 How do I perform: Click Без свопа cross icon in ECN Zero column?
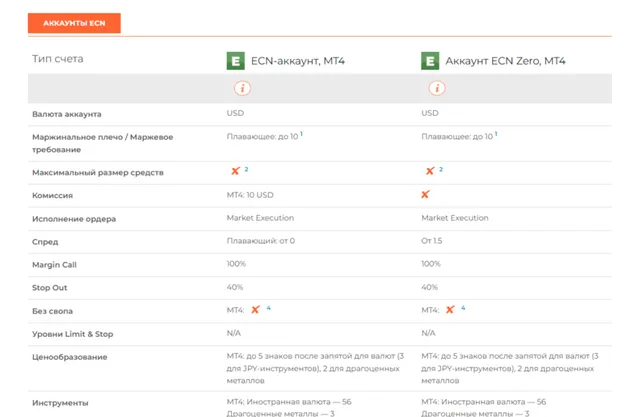[x=450, y=310]
